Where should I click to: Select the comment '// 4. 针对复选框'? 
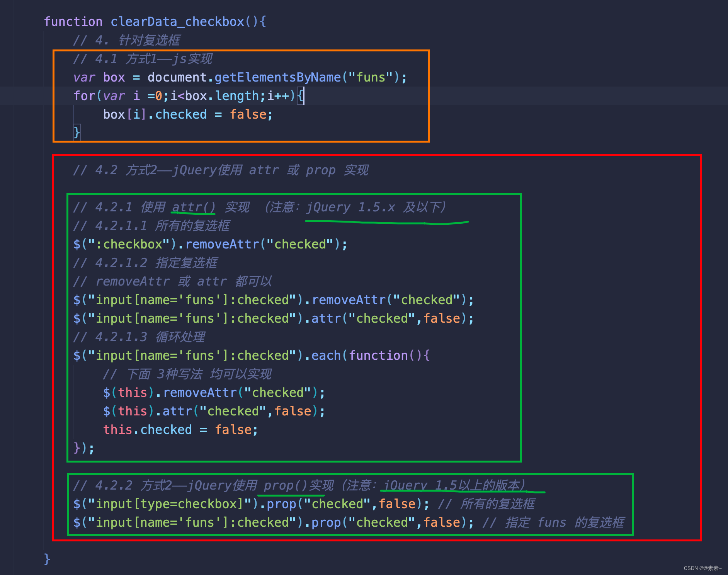(127, 40)
